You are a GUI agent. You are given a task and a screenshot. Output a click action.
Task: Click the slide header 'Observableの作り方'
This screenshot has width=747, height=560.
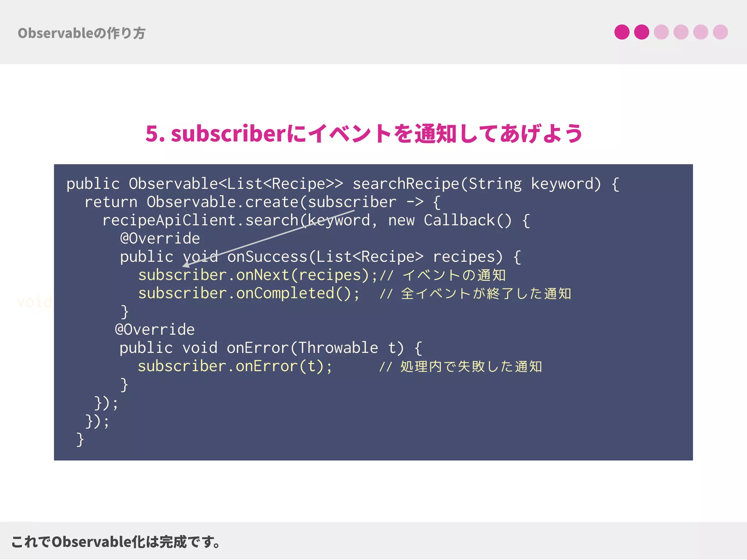[82, 33]
